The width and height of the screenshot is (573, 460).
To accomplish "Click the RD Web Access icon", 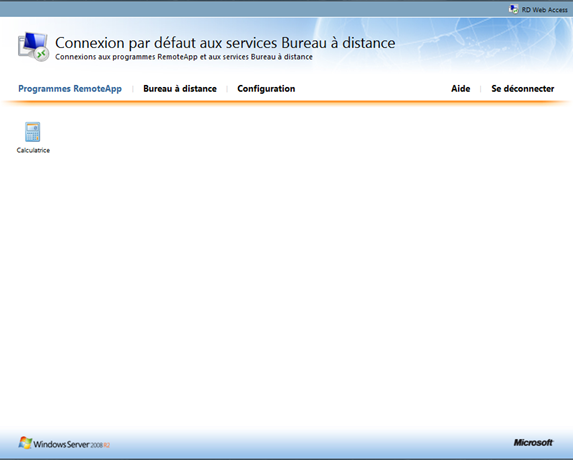I will [x=513, y=9].
